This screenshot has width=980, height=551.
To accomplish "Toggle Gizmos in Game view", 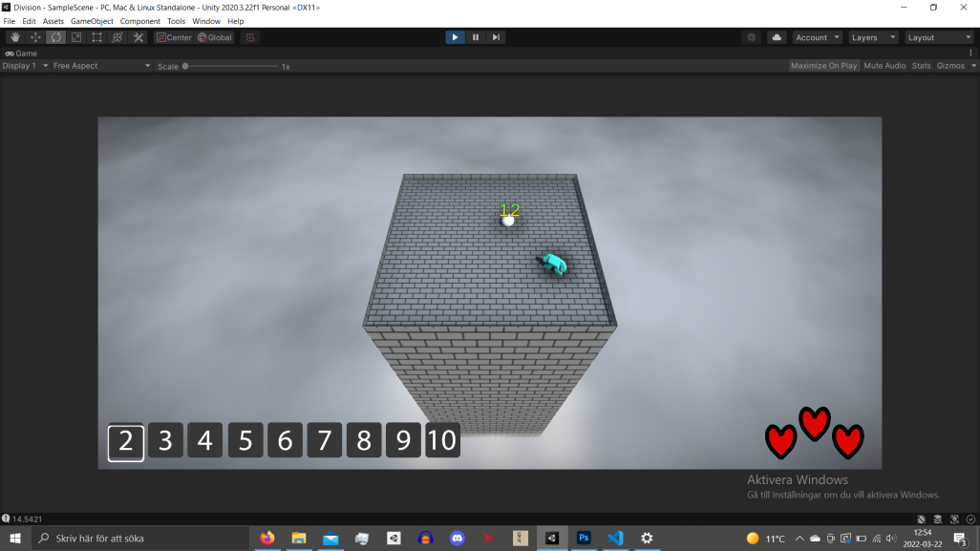I will pos(950,66).
